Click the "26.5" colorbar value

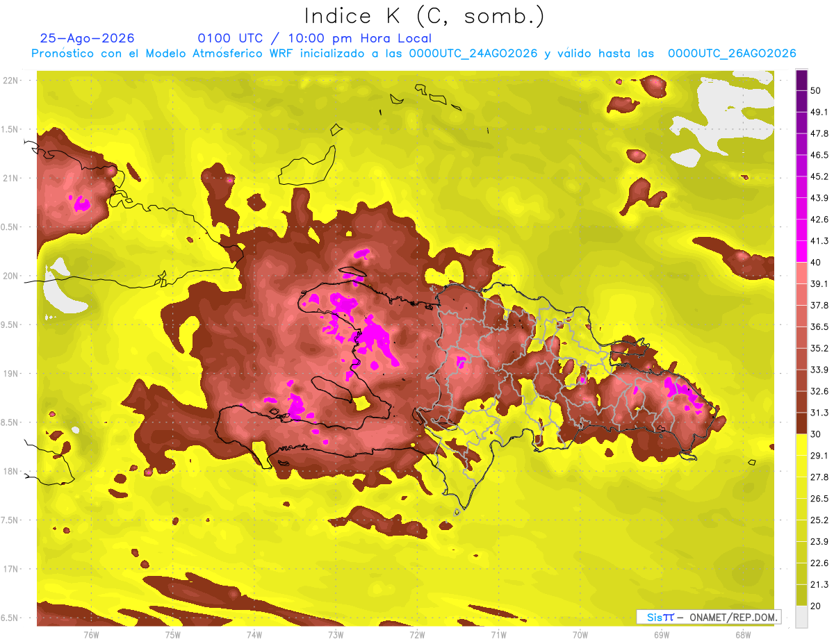819,499
